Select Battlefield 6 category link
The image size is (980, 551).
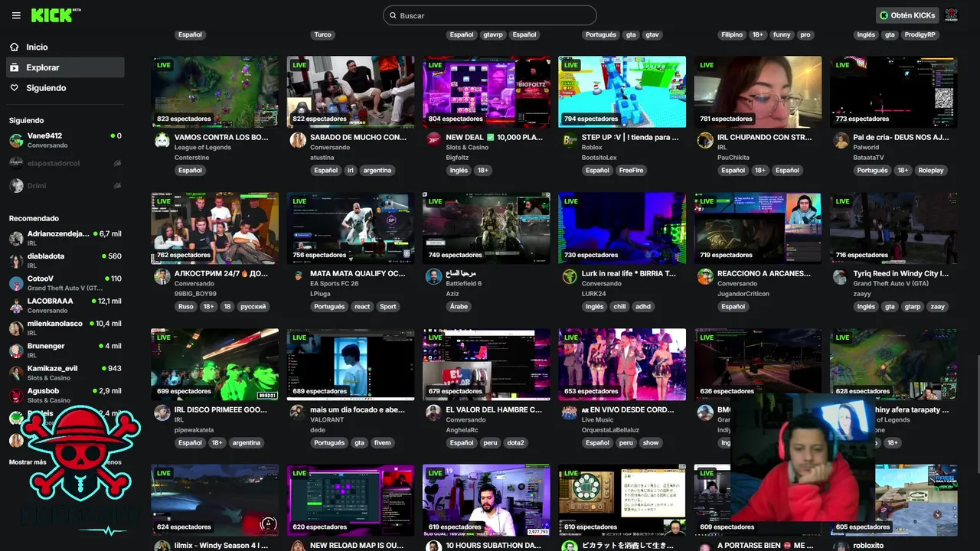[x=464, y=284]
